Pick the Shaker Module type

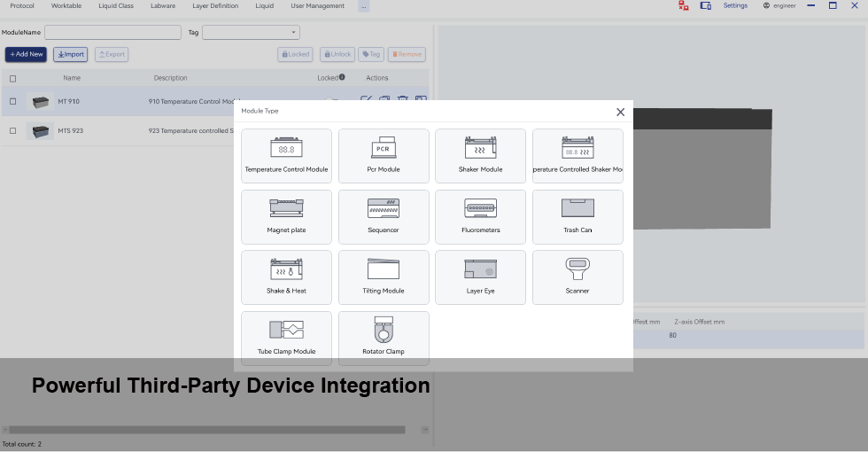[480, 156]
